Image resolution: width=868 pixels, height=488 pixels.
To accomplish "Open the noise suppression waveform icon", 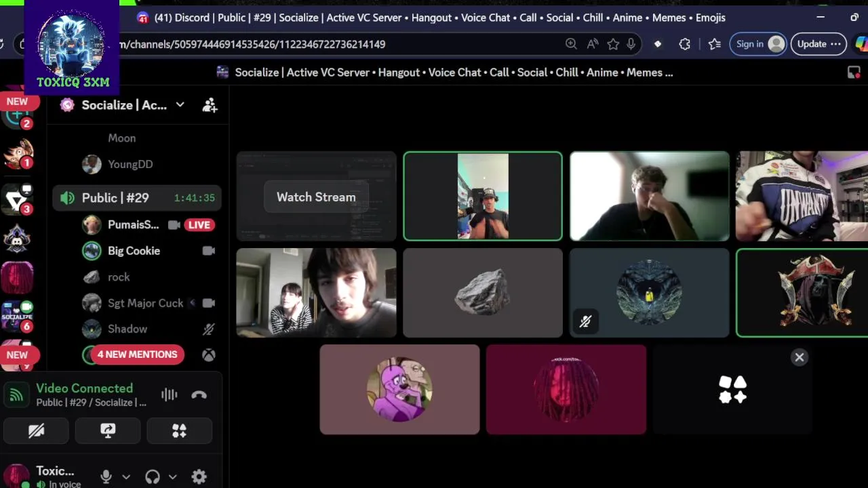I will [x=169, y=394].
